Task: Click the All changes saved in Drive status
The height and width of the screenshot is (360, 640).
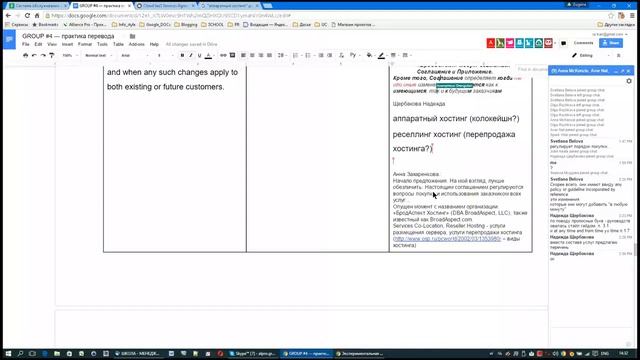Action: point(191,44)
